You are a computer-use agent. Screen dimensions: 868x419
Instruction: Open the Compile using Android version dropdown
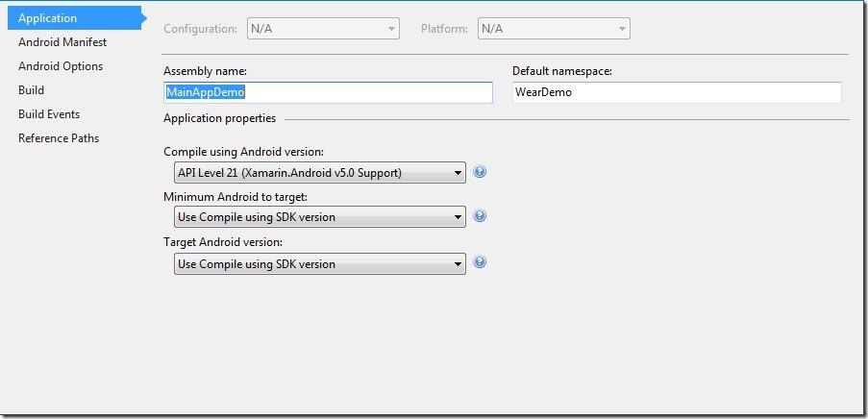point(319,173)
